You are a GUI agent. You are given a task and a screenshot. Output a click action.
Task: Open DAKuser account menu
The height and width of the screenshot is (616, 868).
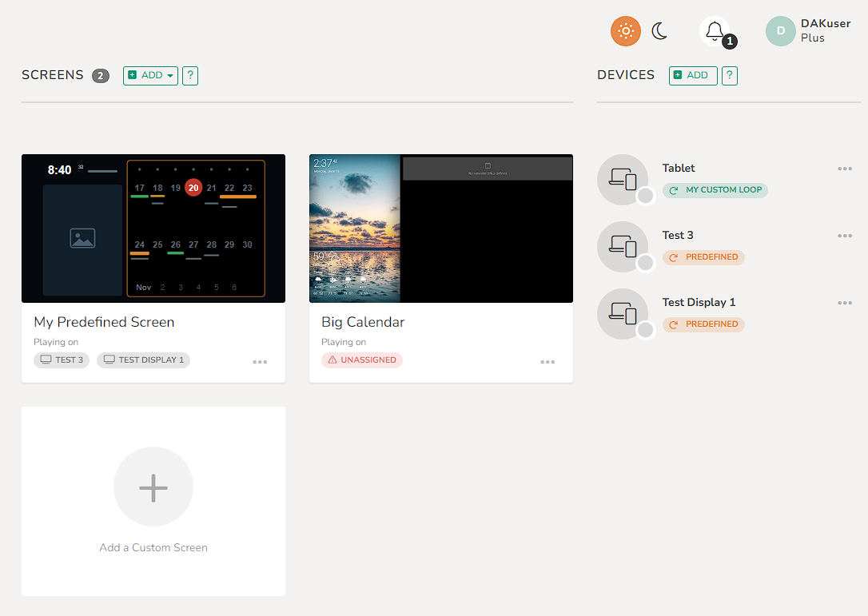point(826,23)
